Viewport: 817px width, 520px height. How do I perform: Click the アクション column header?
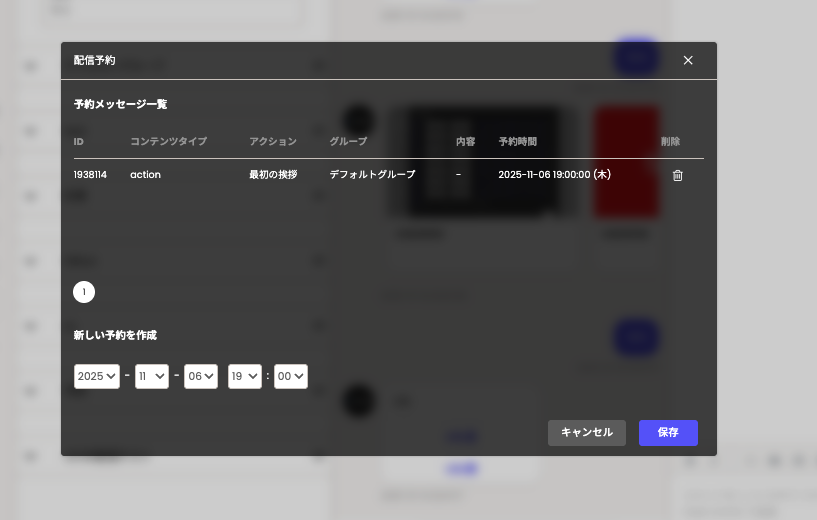pyautogui.click(x=273, y=142)
